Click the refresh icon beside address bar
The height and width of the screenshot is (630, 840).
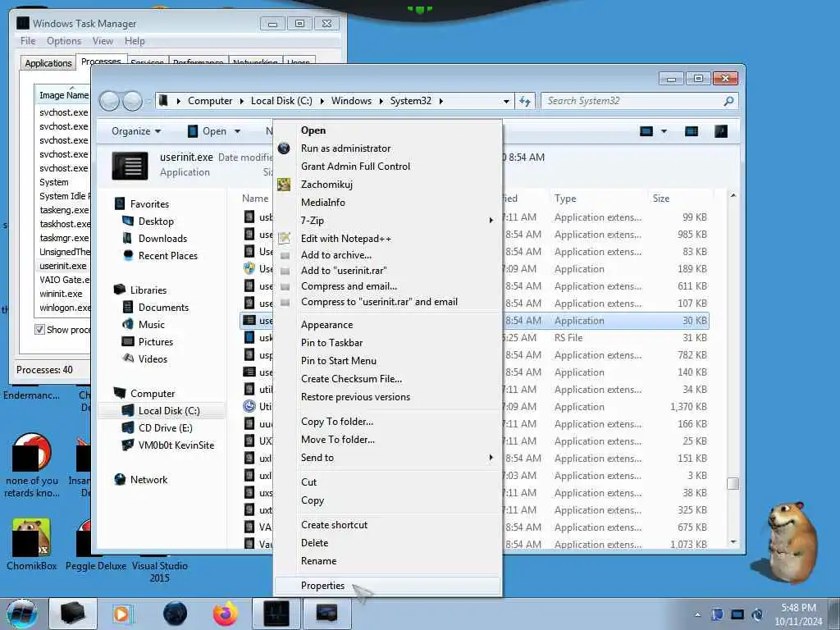(524, 101)
